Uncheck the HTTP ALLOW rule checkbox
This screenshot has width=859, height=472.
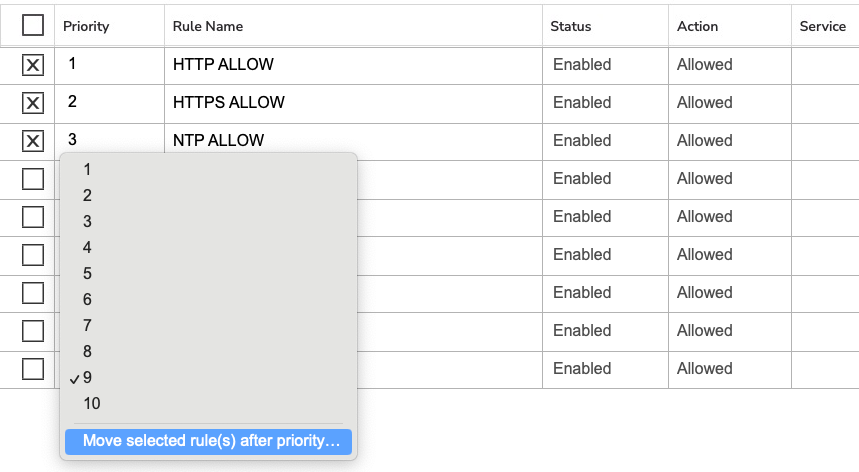(33, 65)
